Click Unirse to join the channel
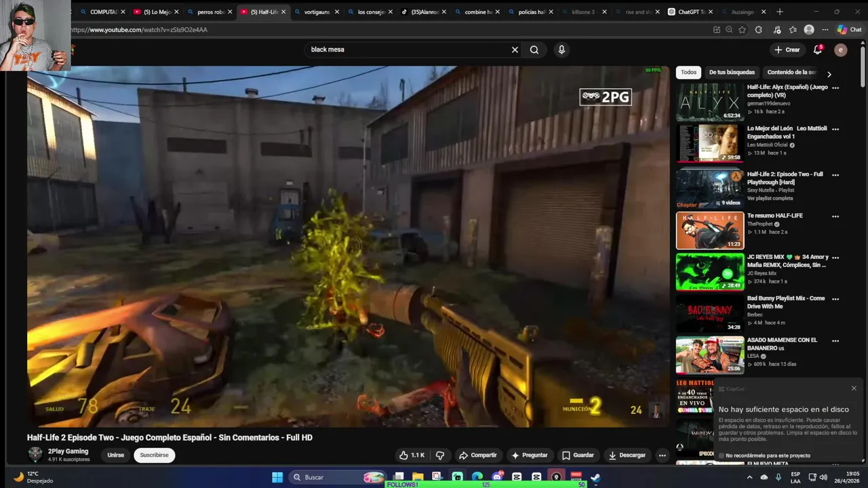This screenshot has width=868, height=488. point(116,455)
